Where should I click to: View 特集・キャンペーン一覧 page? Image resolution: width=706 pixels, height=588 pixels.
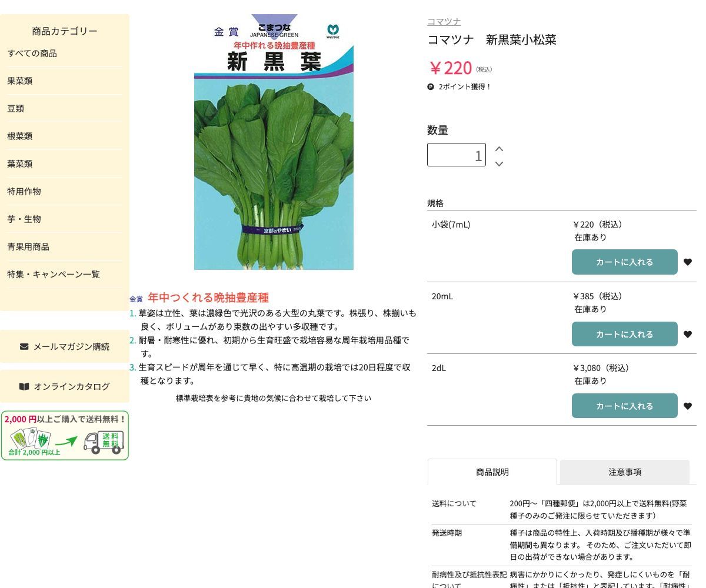click(x=54, y=274)
